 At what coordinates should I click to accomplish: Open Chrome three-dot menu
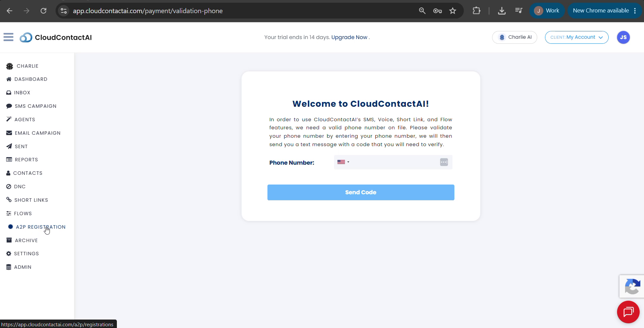635,11
